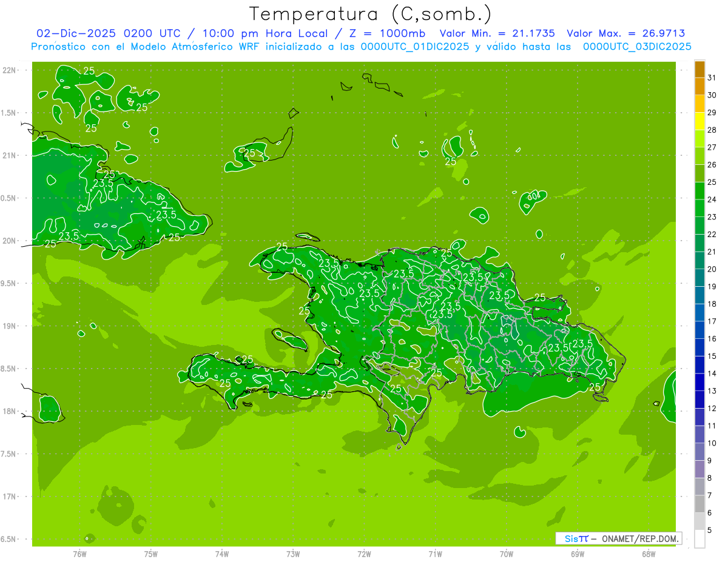The height and width of the screenshot is (562, 728).
Task: Click the "72W" longitude axis label
Action: coord(364,554)
